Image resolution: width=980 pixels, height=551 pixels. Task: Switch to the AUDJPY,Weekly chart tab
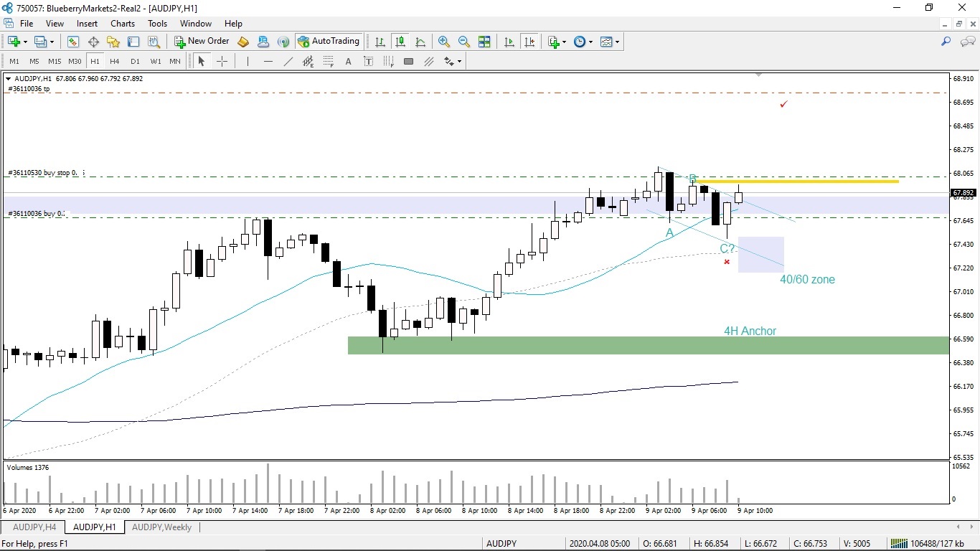coord(161,527)
